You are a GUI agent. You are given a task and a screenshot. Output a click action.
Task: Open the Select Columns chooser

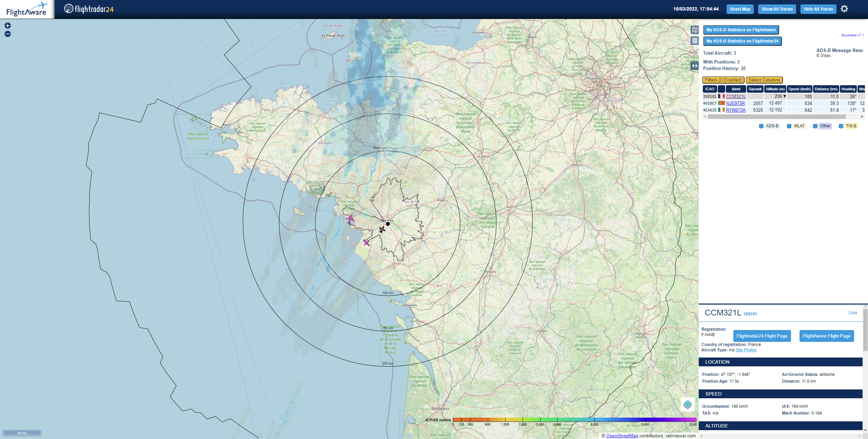pyautogui.click(x=764, y=80)
